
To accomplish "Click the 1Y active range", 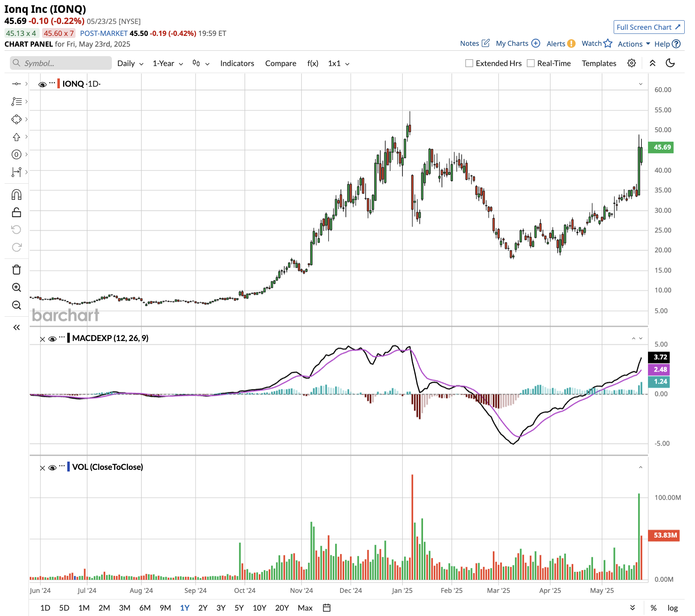I will (184, 608).
